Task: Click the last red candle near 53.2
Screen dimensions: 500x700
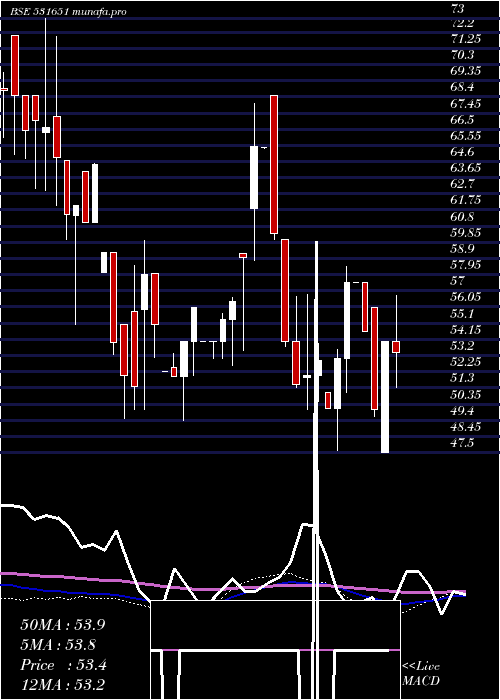Action: 396,347
